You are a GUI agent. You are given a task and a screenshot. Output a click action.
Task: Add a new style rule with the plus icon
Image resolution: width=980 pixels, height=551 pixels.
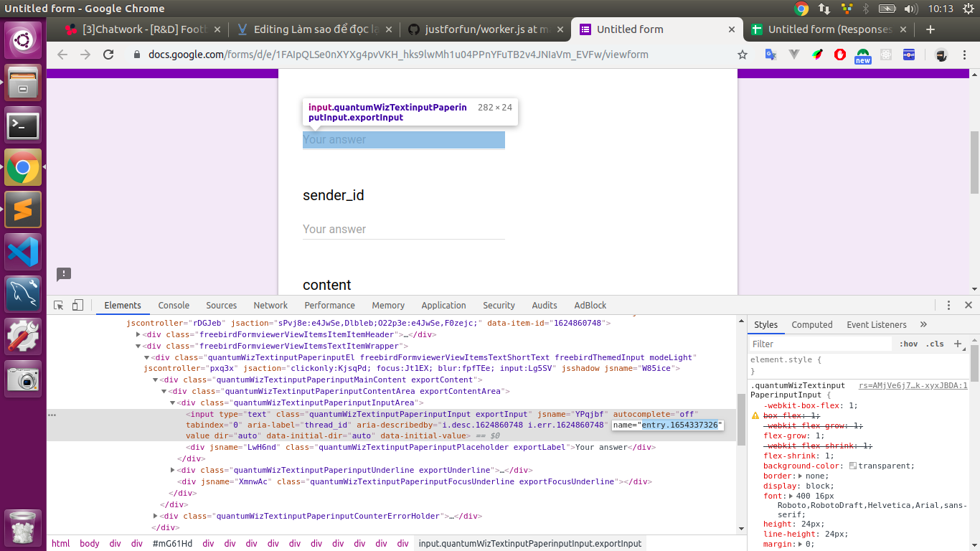(x=957, y=344)
